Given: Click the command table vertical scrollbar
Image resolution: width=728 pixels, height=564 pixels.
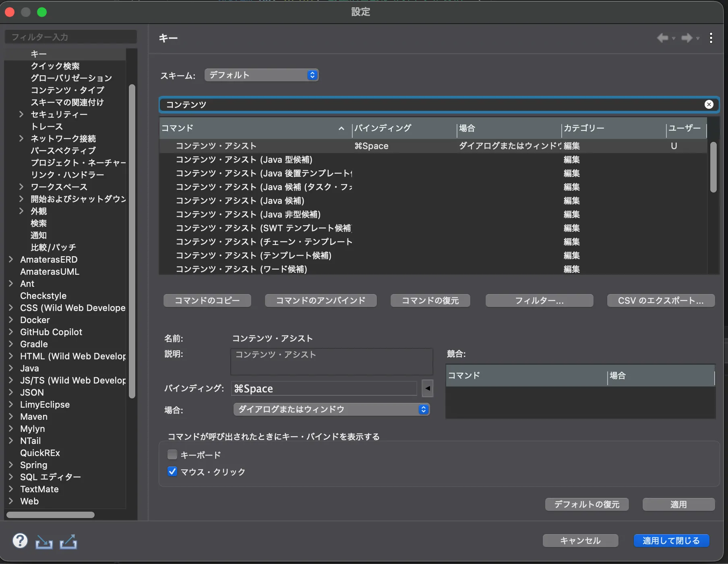Looking at the screenshot, I should pyautogui.click(x=713, y=167).
